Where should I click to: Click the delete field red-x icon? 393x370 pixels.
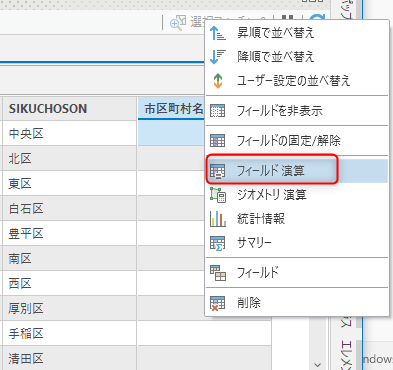pyautogui.click(x=218, y=303)
